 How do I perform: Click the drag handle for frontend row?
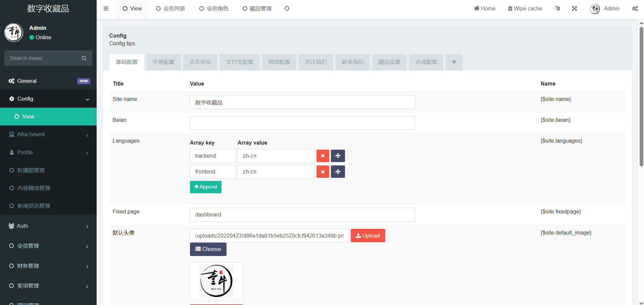(338, 172)
